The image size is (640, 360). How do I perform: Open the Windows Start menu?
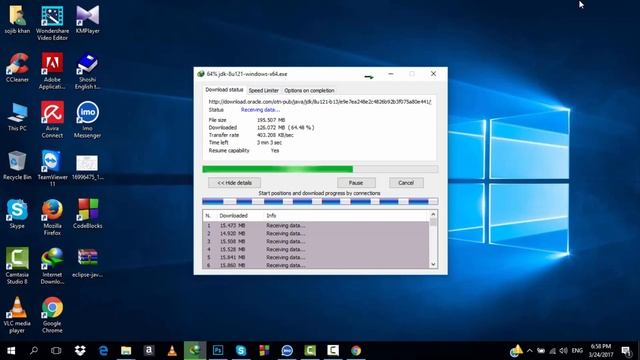pyautogui.click(x=11, y=351)
